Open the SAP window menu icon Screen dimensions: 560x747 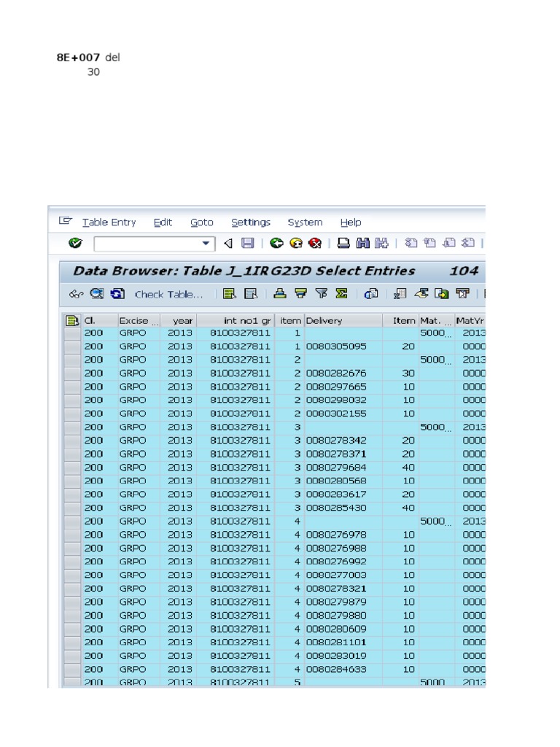(65, 221)
